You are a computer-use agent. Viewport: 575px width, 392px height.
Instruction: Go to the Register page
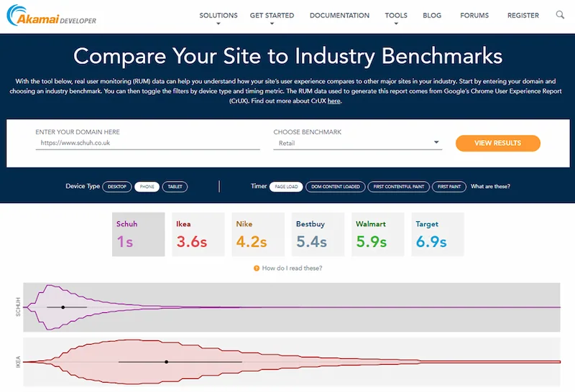pyautogui.click(x=523, y=15)
